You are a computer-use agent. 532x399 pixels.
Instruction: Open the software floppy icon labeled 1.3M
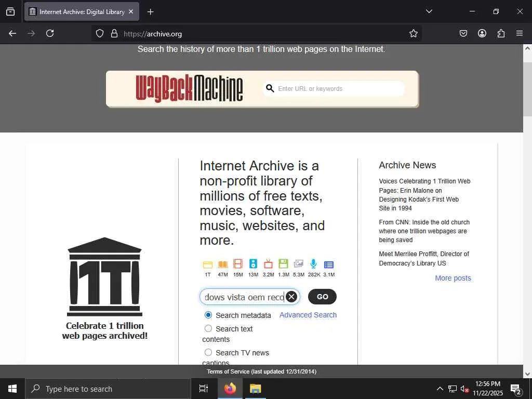coord(283,264)
